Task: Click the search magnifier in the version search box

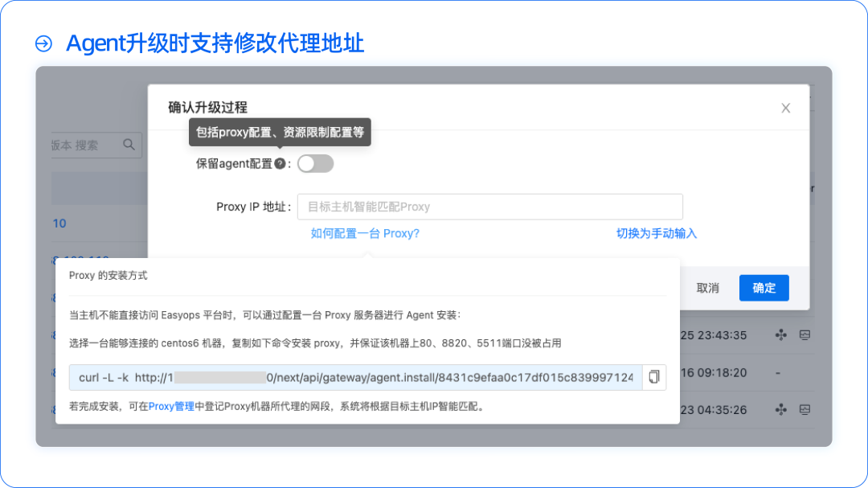Action: 129,145
